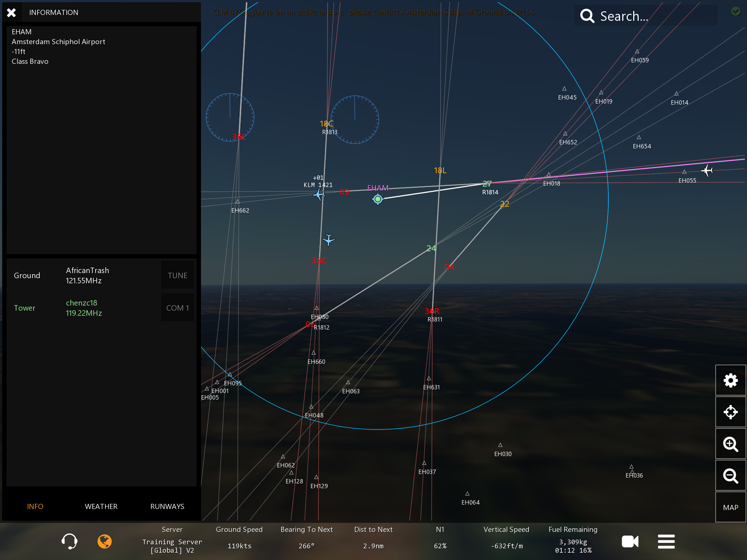This screenshot has height=560, width=747.
Task: Center the map on the aircraft with the crosshair icon
Action: [x=730, y=412]
